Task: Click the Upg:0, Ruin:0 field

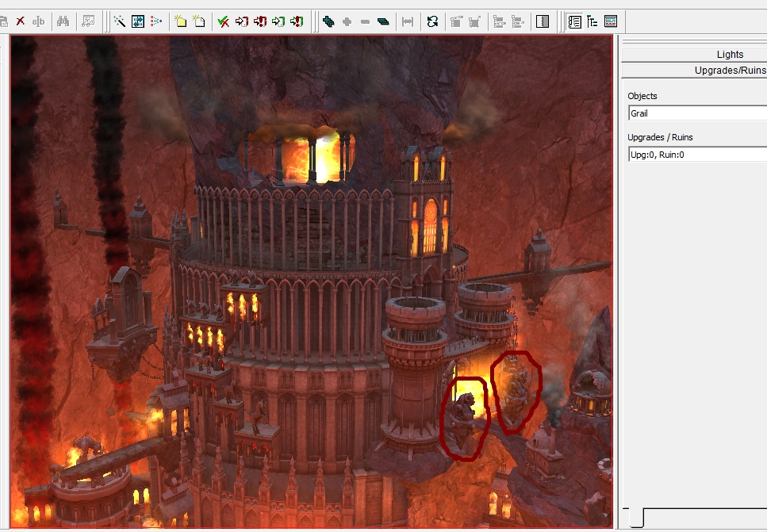Action: (697, 155)
